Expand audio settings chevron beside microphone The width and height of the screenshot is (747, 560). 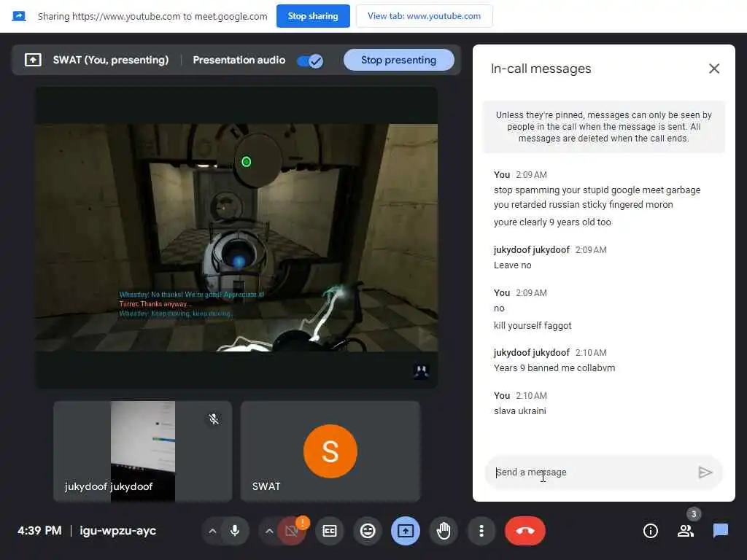pos(212,531)
